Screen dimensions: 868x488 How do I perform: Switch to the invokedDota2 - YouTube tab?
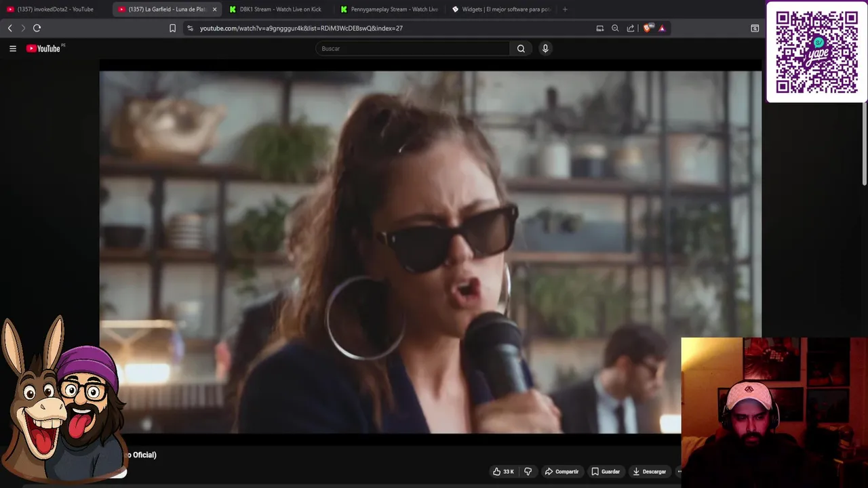[54, 9]
